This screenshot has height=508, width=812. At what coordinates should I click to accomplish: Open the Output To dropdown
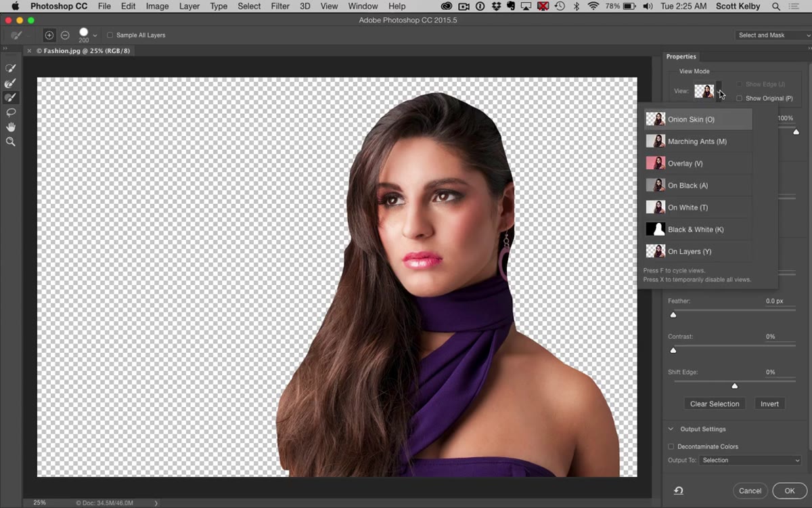click(x=750, y=461)
